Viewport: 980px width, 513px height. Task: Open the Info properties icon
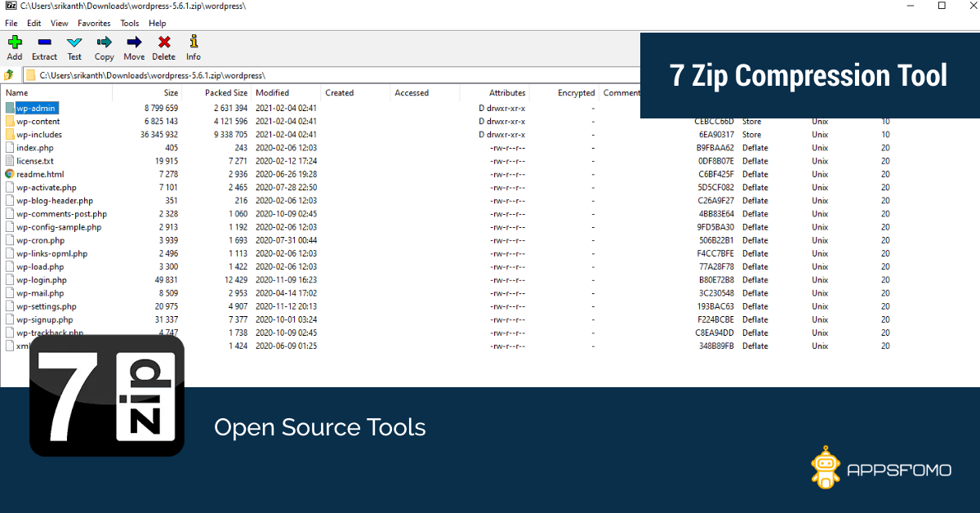(x=193, y=47)
